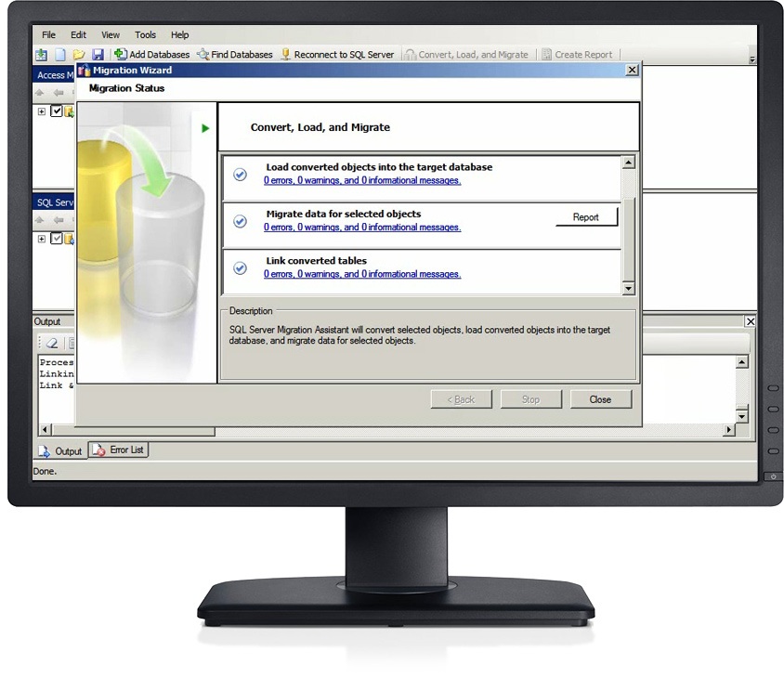Open the File menu
The image size is (784, 678).
click(48, 35)
